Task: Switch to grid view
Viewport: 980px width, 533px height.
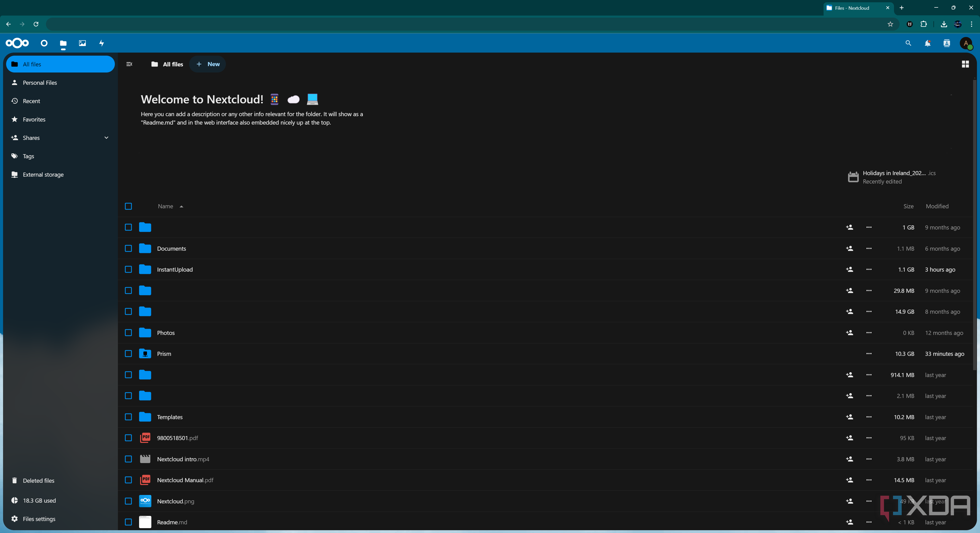Action: 965,64
